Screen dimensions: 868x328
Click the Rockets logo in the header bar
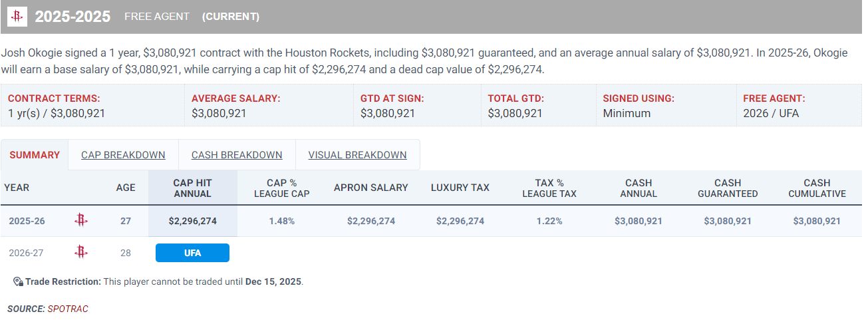tap(17, 17)
